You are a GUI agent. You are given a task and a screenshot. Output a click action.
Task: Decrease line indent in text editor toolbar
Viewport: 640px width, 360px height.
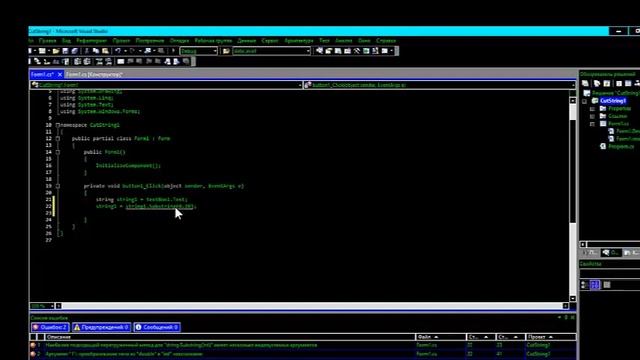coord(77,62)
